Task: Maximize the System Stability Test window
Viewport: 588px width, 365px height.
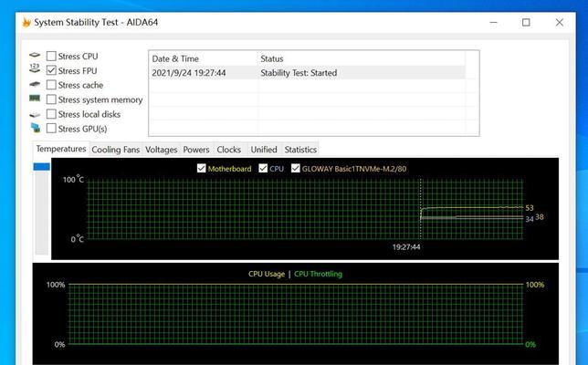Action: pyautogui.click(x=526, y=23)
